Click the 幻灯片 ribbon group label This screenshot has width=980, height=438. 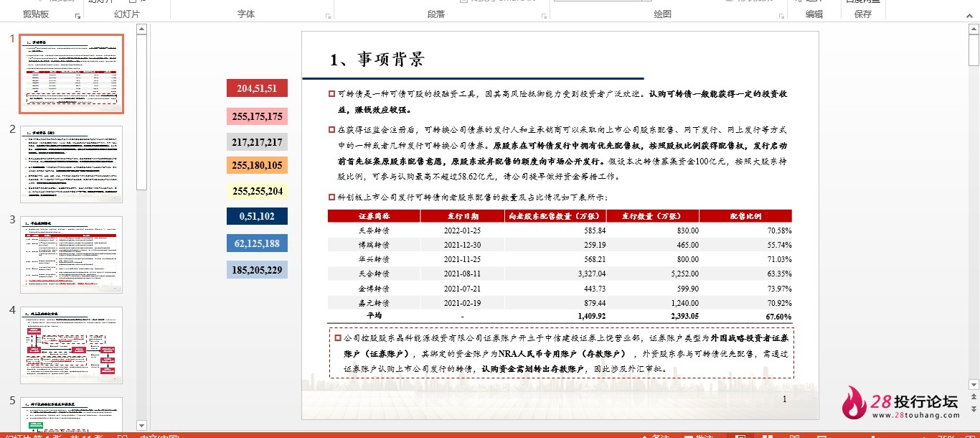point(127,14)
